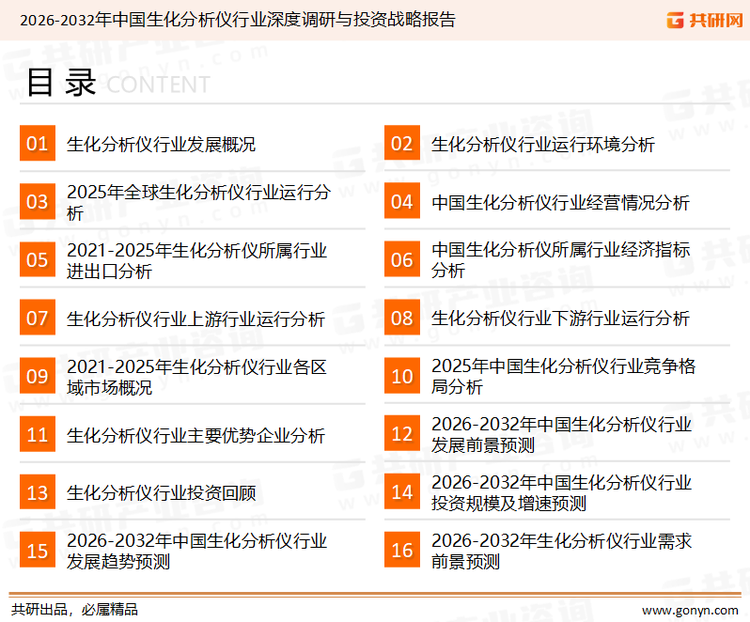Click the 目录 heading
Viewport: 750px width, 622px height.
point(61,83)
